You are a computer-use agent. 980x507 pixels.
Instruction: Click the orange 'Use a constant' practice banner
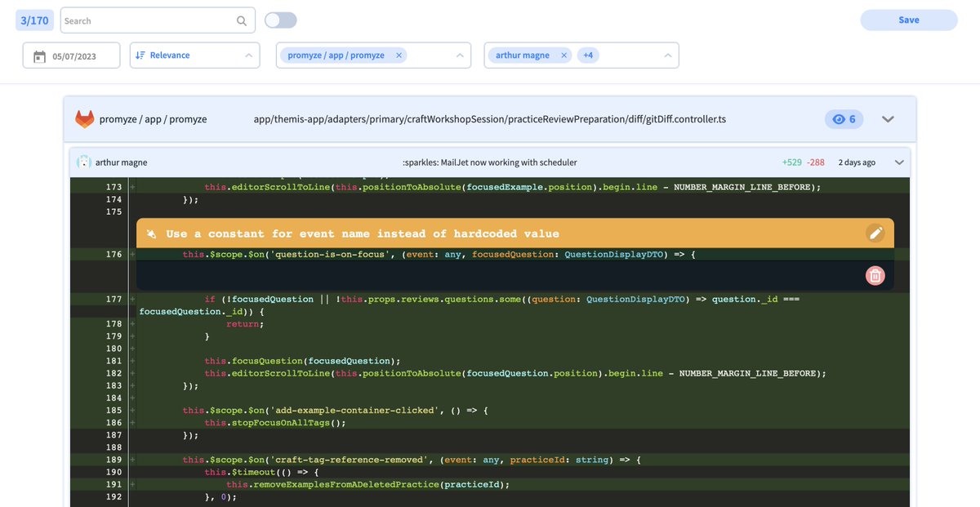tap(515, 233)
